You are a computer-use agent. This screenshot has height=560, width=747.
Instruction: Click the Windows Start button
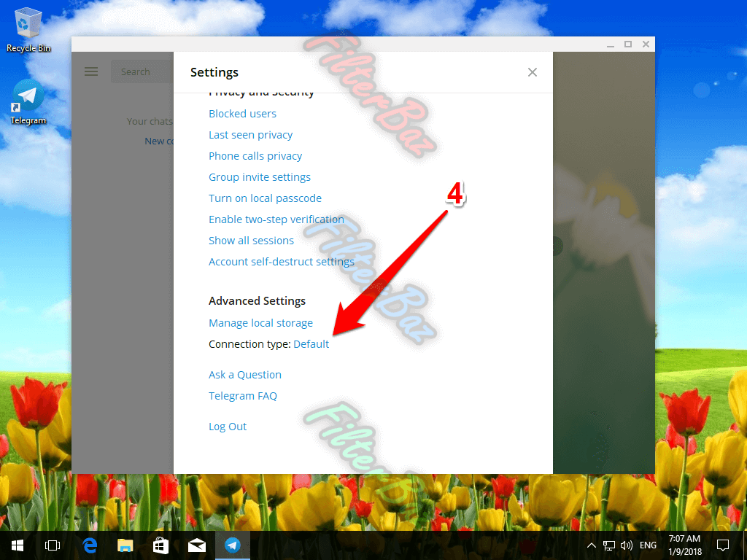coord(17,545)
